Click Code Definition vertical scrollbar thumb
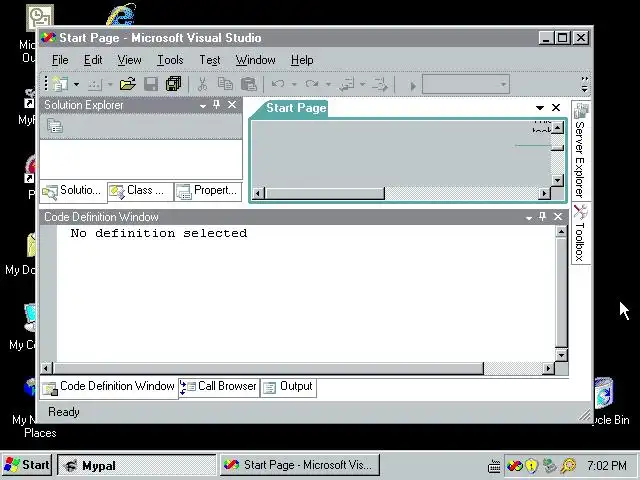 (x=561, y=293)
